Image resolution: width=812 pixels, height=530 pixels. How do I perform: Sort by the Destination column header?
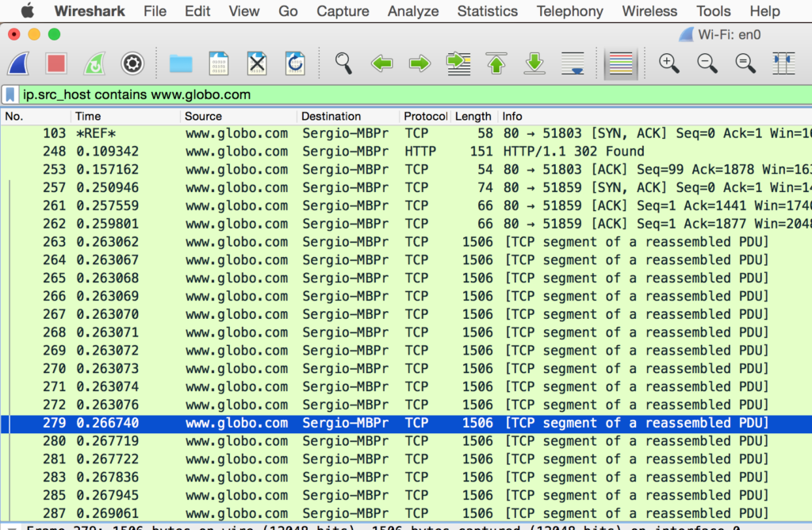click(347, 116)
